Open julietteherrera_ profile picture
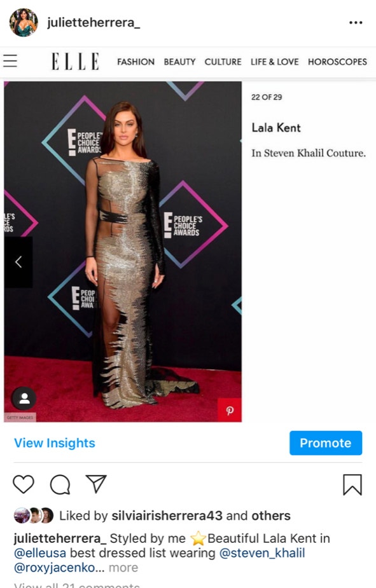376x588 pixels. [x=24, y=22]
